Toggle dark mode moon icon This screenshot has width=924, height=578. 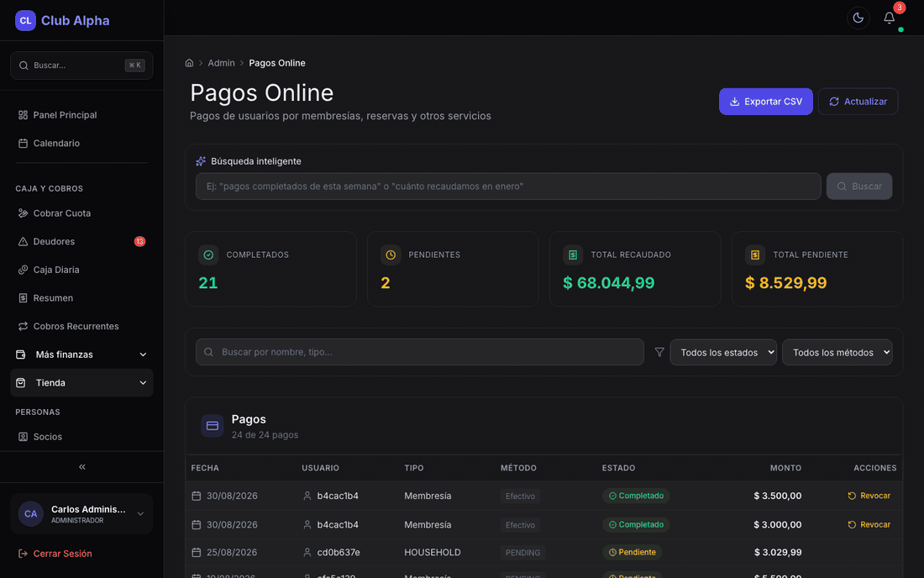click(x=858, y=18)
